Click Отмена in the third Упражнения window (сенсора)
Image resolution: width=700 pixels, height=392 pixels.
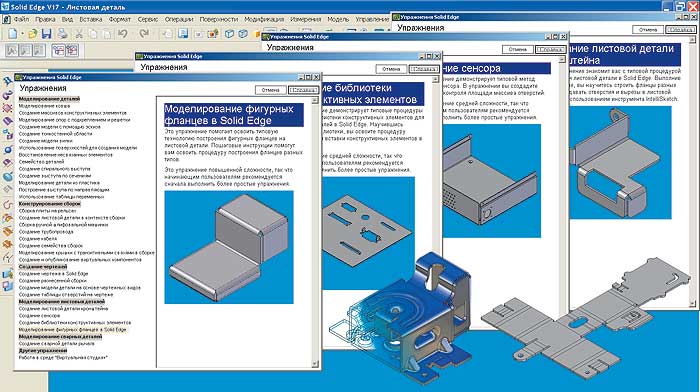517,50
